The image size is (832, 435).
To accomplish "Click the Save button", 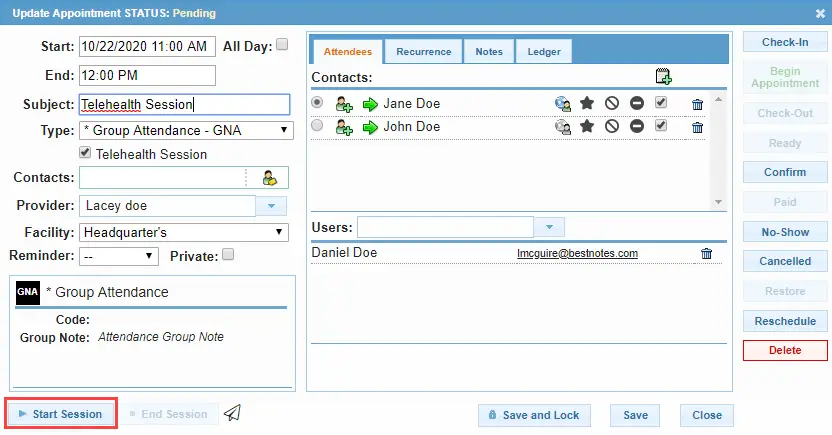I will tap(635, 415).
